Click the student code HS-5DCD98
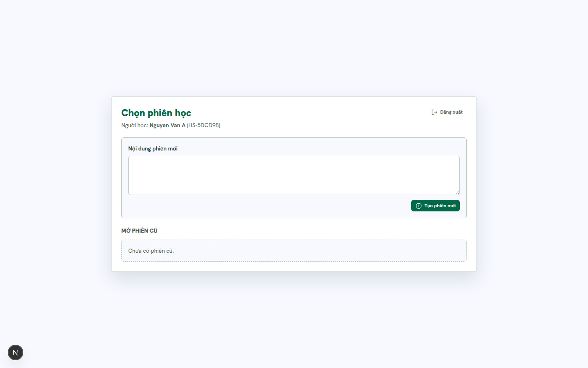Image resolution: width=588 pixels, height=368 pixels. [203, 125]
